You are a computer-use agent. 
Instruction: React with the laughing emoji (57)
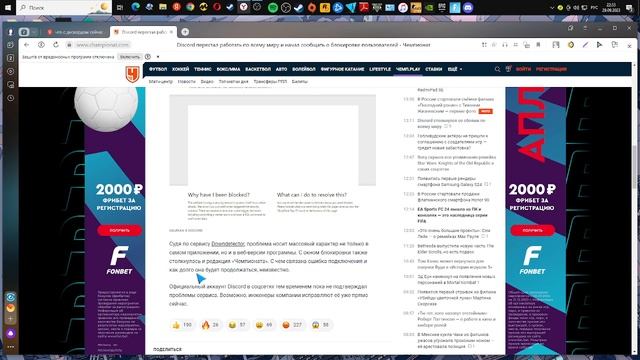click(x=237, y=325)
